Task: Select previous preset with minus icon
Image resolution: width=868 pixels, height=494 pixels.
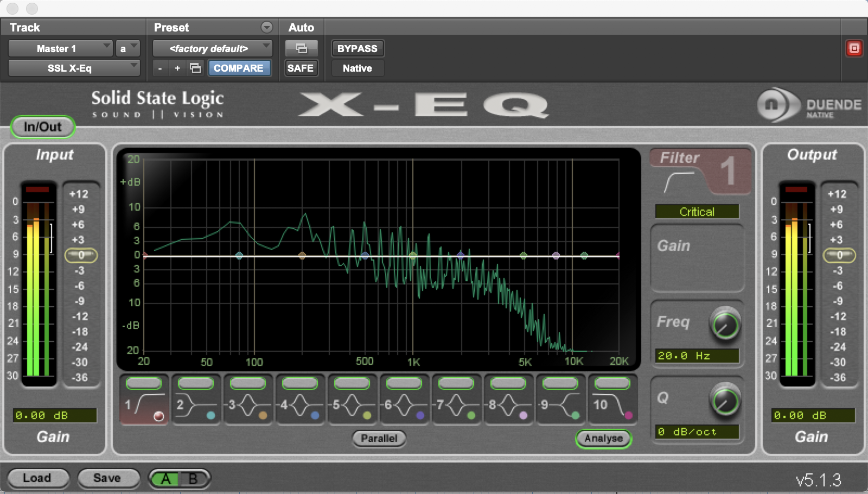Action: click(x=159, y=68)
